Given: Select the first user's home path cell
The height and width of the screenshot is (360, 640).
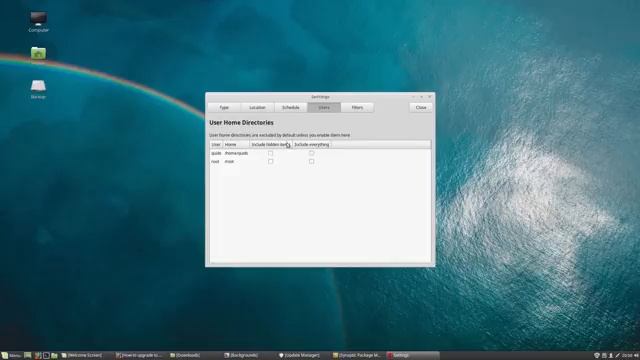Looking at the screenshot, I should pyautogui.click(x=236, y=153).
